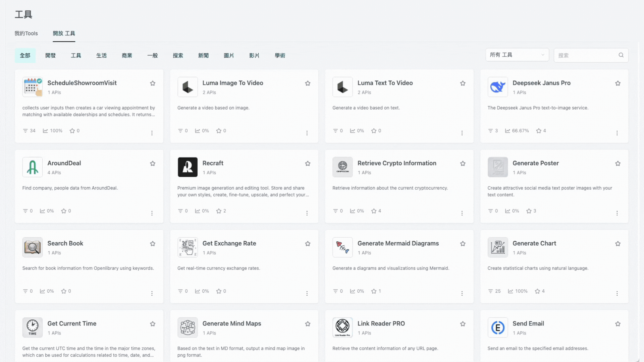Star the Generate Chart tool
Viewport: 644px width, 362px height.
coord(618,244)
